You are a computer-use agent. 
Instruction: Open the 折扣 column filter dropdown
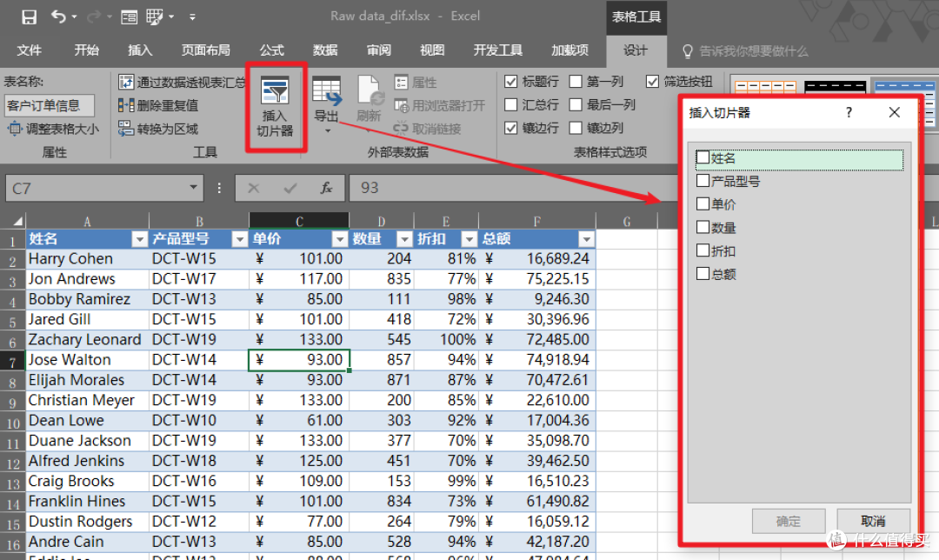(469, 240)
